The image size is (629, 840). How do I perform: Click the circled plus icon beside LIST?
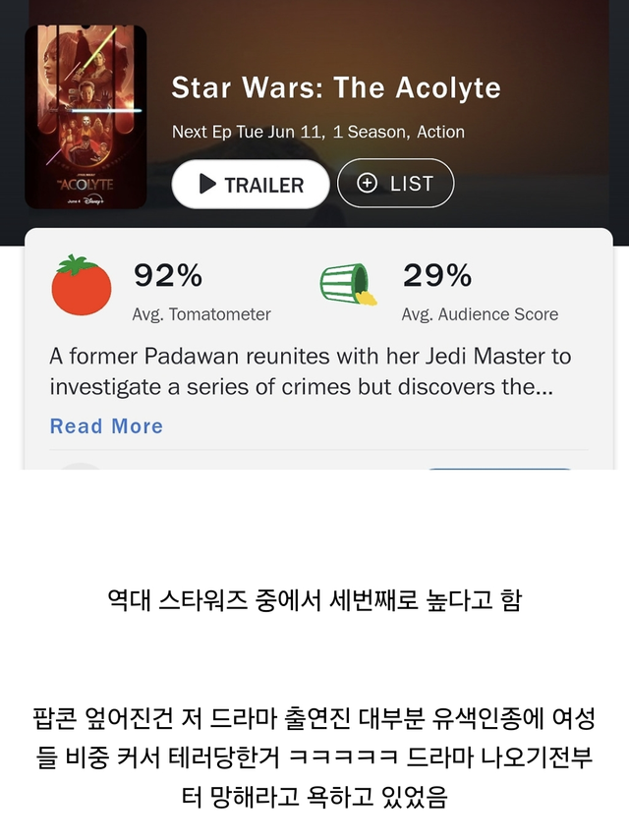coord(367,183)
